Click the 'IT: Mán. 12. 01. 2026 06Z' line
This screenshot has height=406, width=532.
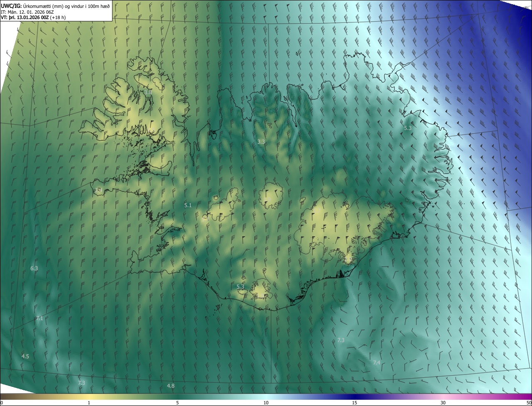[x=28, y=12]
